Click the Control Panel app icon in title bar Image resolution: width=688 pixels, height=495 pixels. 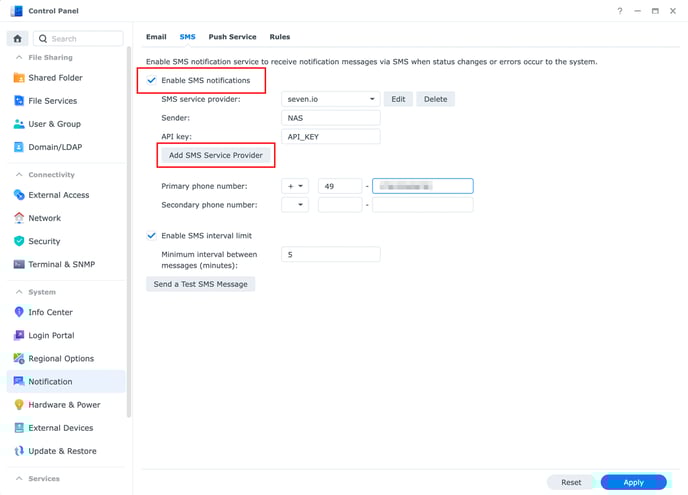pyautogui.click(x=17, y=11)
